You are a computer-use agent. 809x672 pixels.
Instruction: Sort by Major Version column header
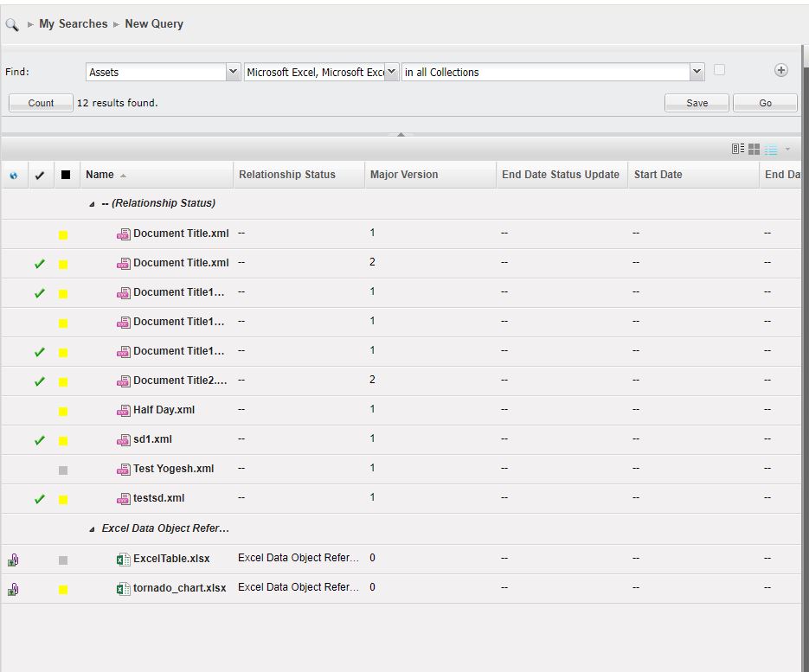pos(430,175)
